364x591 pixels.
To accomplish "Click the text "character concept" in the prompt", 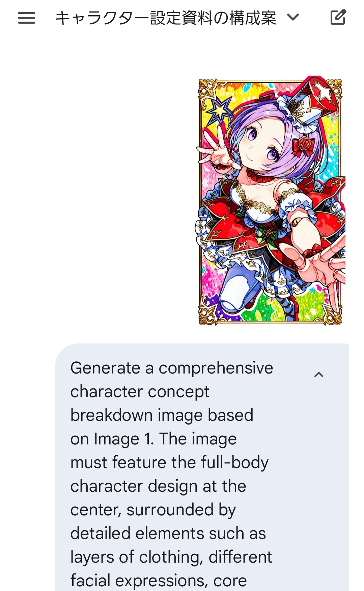I will [x=140, y=392].
